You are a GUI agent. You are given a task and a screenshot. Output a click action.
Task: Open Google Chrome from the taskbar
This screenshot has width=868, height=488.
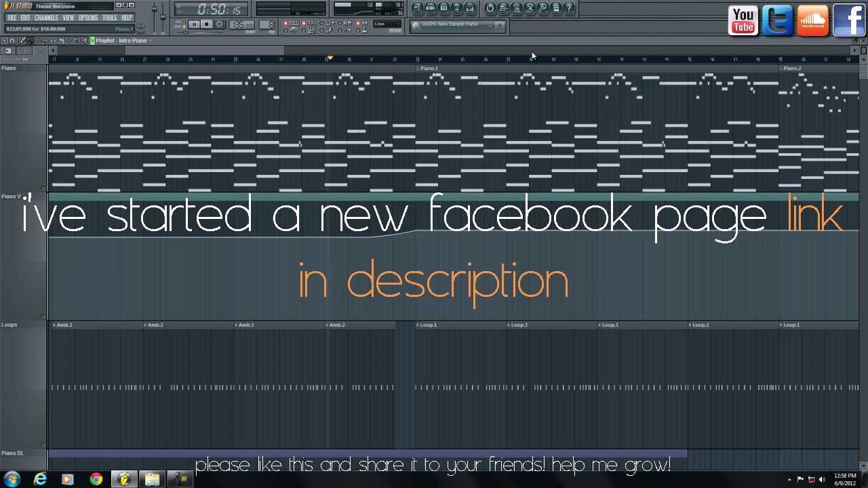click(96, 479)
